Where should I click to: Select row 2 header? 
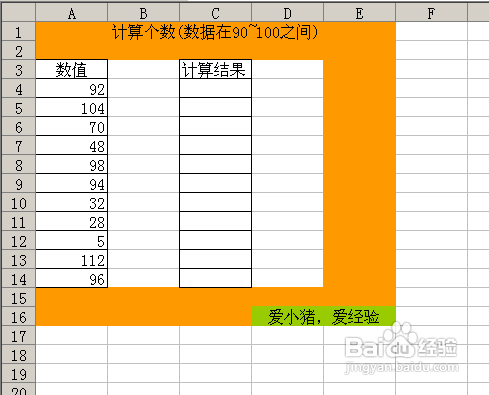[19, 51]
